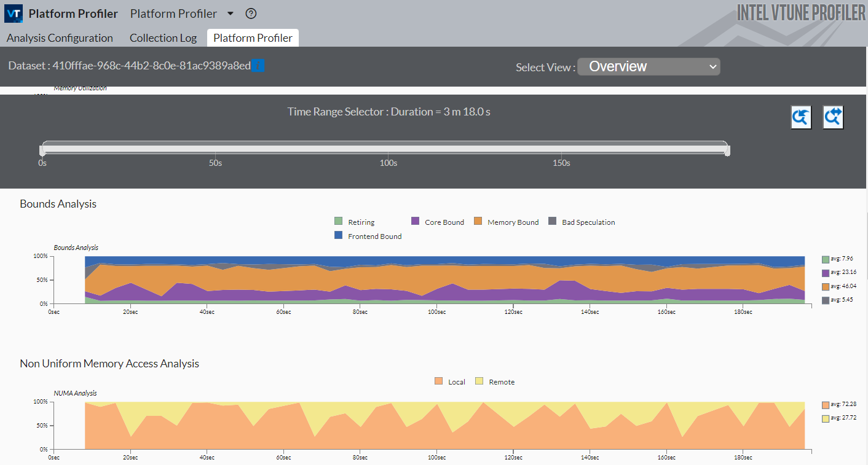
Task: Open the Select View Overview dropdown
Action: click(x=649, y=67)
